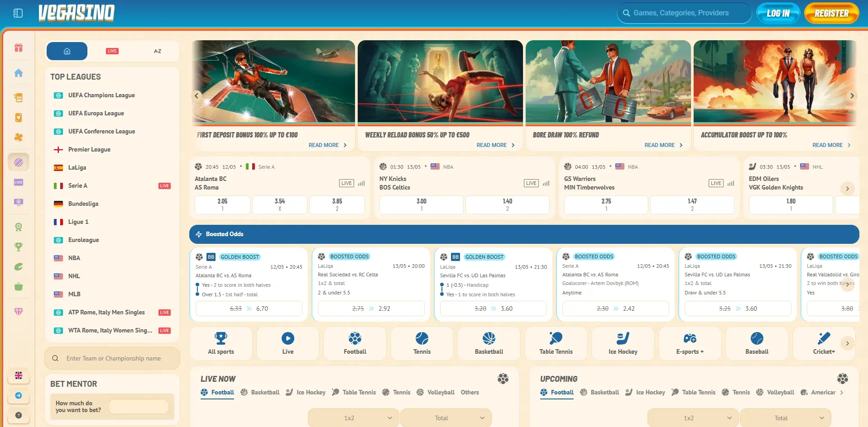Open the 1x2 dropdown under Upcoming

(693, 418)
